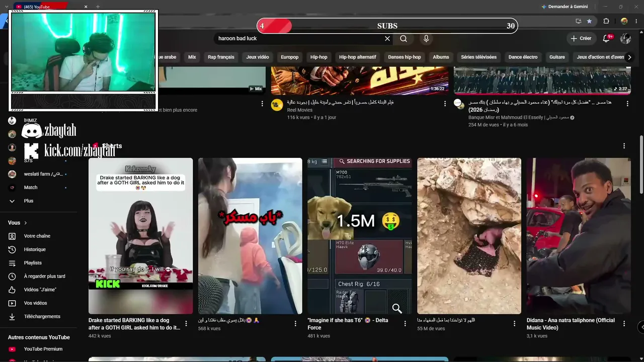The image size is (644, 362).
Task: Bookmark this page with the star icon
Action: [589, 21]
